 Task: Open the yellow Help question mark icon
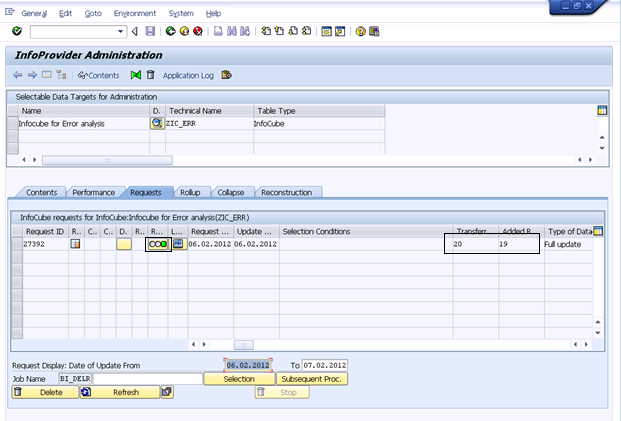click(x=360, y=31)
